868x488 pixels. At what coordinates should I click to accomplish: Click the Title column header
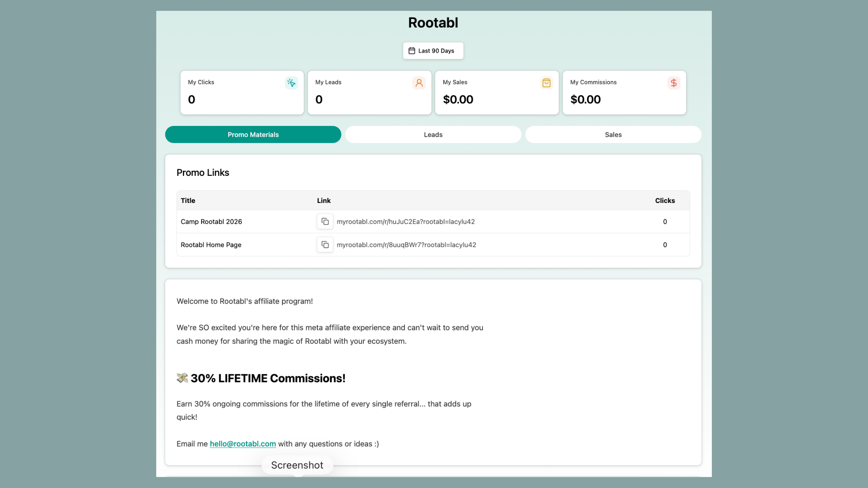click(x=188, y=200)
